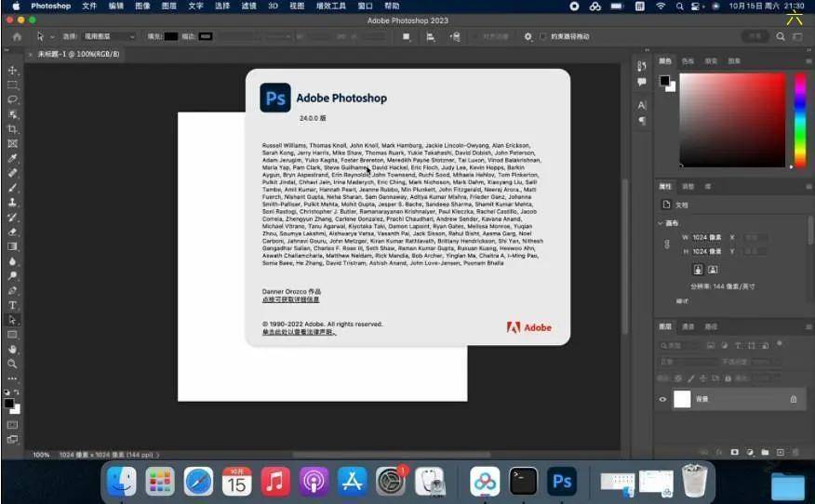The width and height of the screenshot is (815, 504).
Task: Open the Comments panel icon
Action: tap(642, 82)
